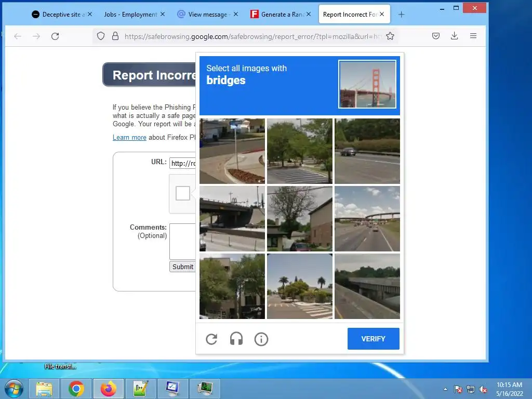Select the highway overpass with clouds tile

point(367,219)
